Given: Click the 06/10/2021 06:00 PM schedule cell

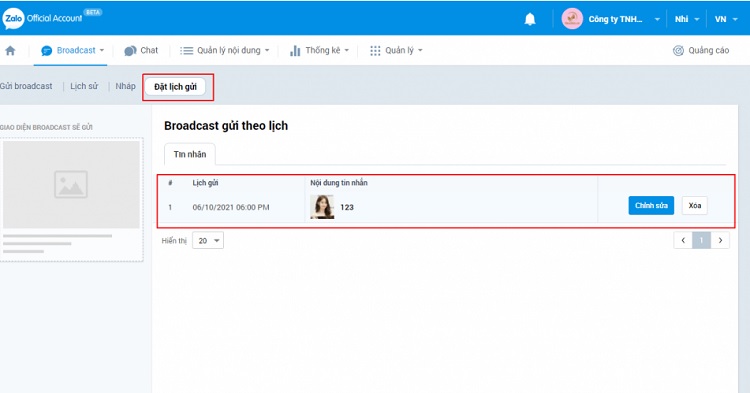Looking at the screenshot, I should 231,207.
